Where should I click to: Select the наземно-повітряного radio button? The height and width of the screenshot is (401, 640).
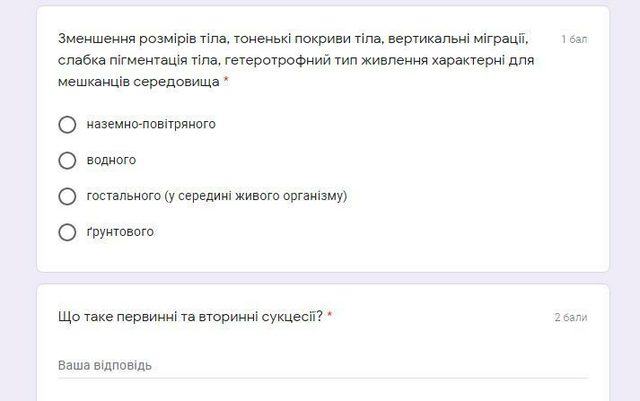point(67,125)
